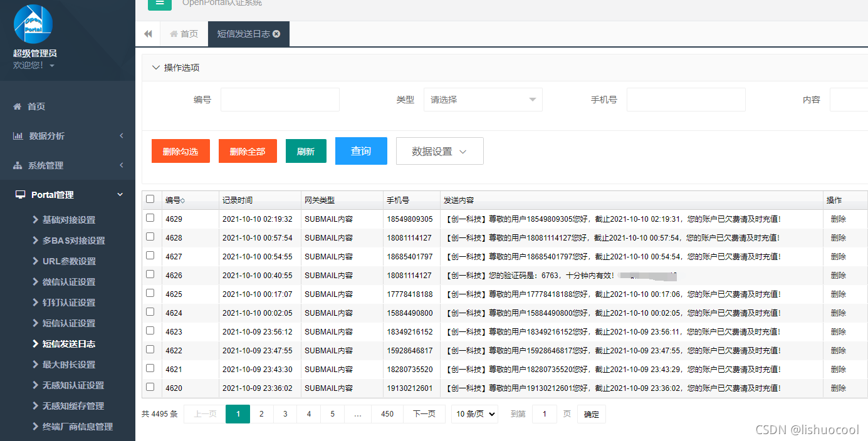Click the blue 查询 button
The image size is (868, 441).
(361, 151)
